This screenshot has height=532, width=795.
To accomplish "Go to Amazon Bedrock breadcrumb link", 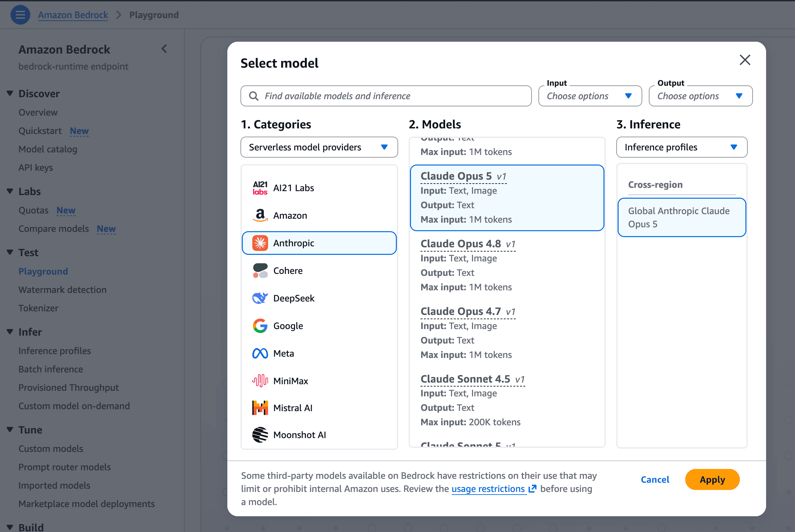I will point(73,15).
